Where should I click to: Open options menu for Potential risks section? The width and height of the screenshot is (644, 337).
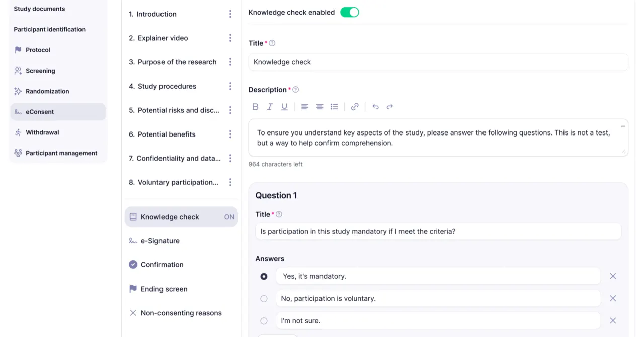click(x=230, y=110)
